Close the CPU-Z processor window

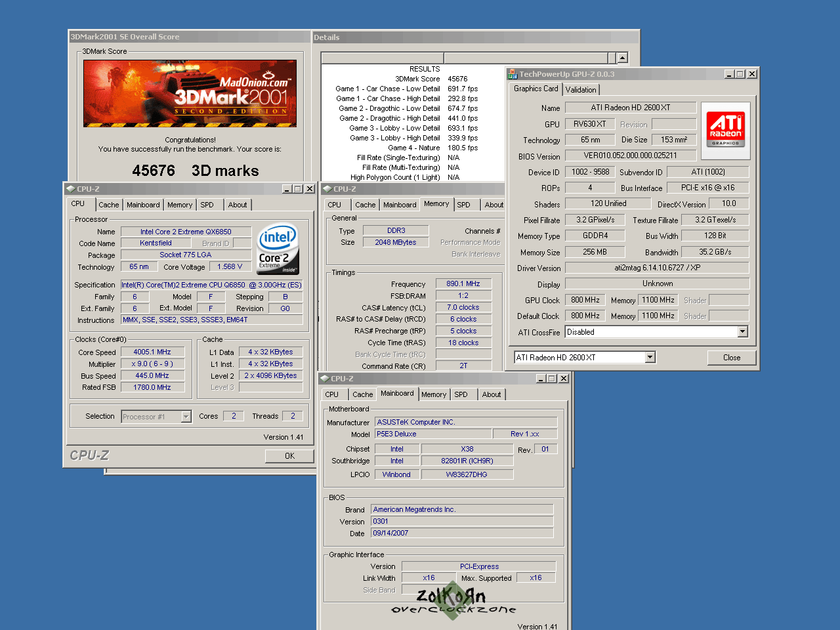[x=310, y=189]
